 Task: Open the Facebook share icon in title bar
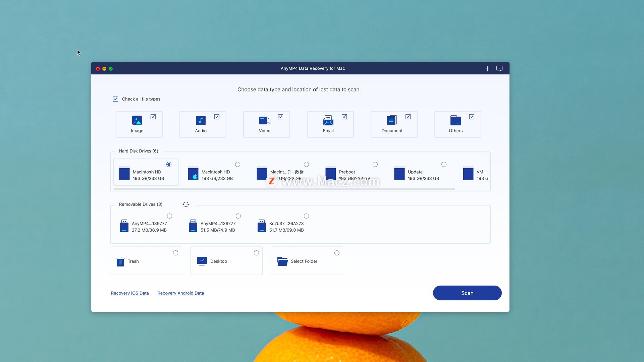pos(487,68)
